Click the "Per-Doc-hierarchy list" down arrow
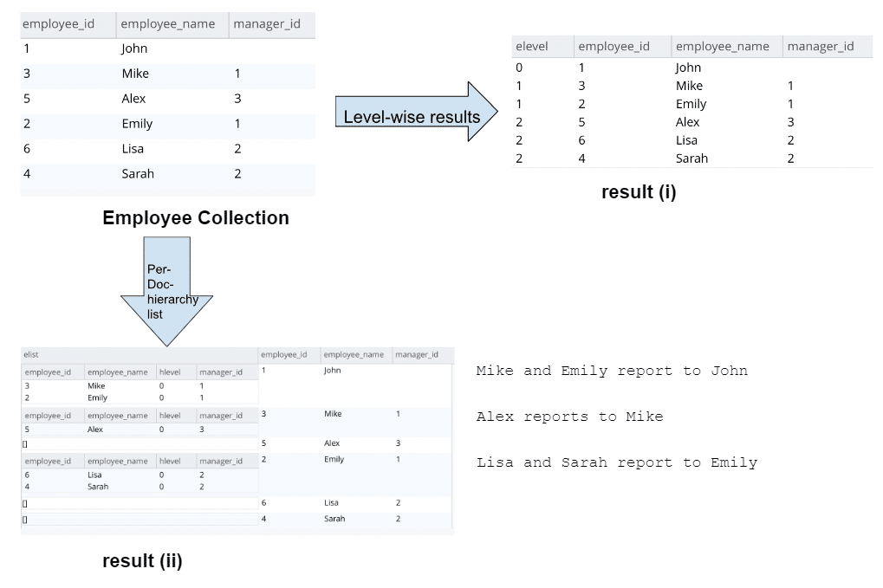This screenshot has height=588, width=883. tap(166, 291)
